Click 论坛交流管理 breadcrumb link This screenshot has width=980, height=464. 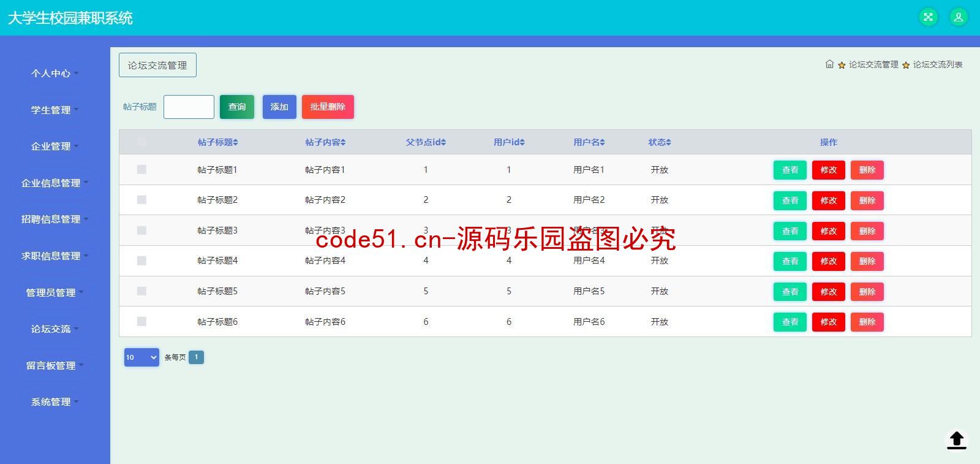pyautogui.click(x=873, y=64)
